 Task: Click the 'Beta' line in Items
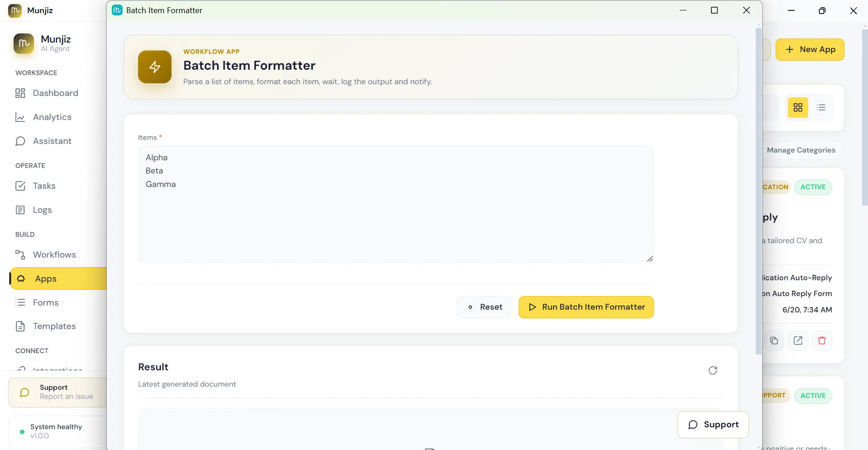[x=154, y=171]
